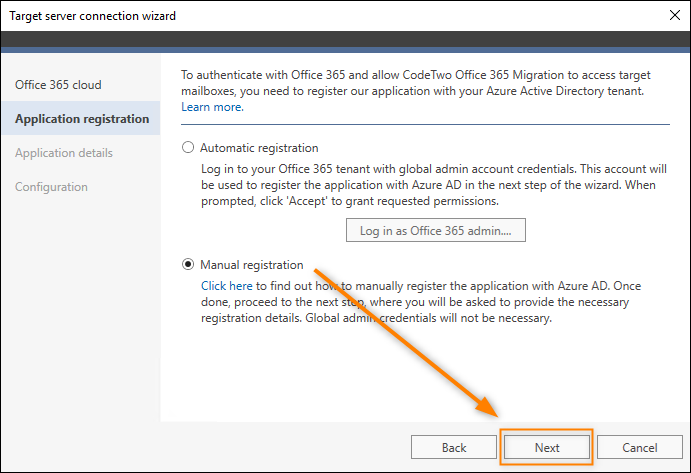The width and height of the screenshot is (691, 473).
Task: Select the Manual registration radio button
Action: (x=188, y=264)
